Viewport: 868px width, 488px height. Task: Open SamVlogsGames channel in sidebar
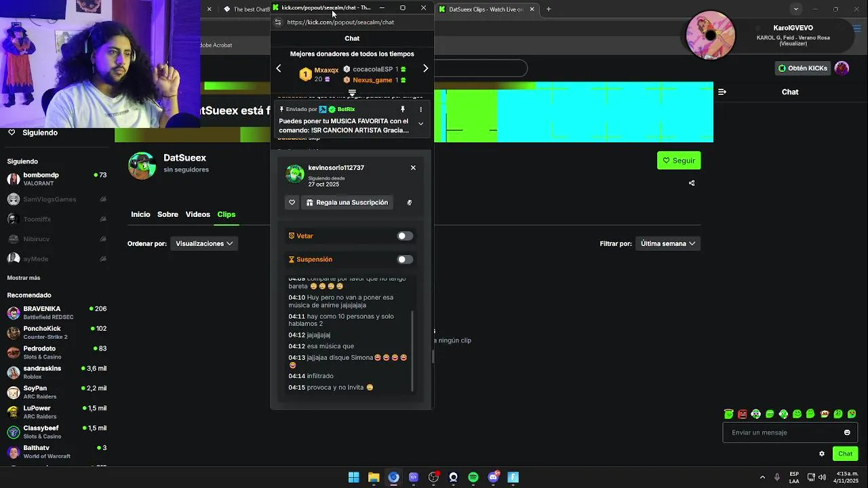click(57, 199)
